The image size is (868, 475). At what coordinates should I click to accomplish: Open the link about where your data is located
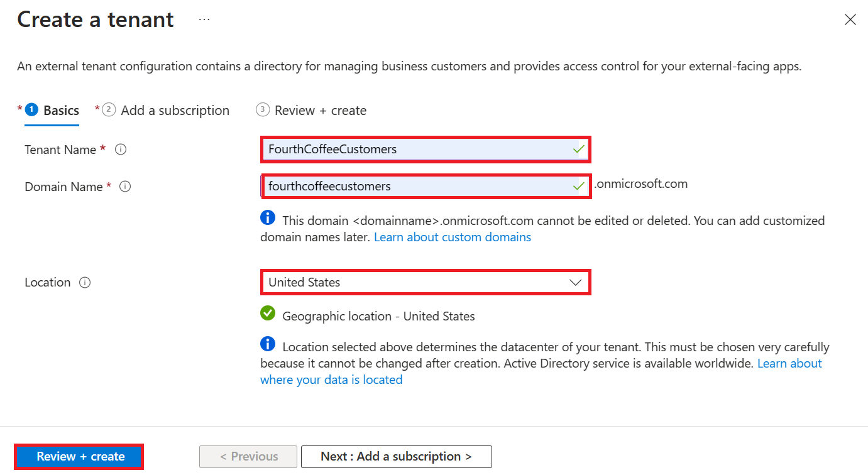coord(331,379)
